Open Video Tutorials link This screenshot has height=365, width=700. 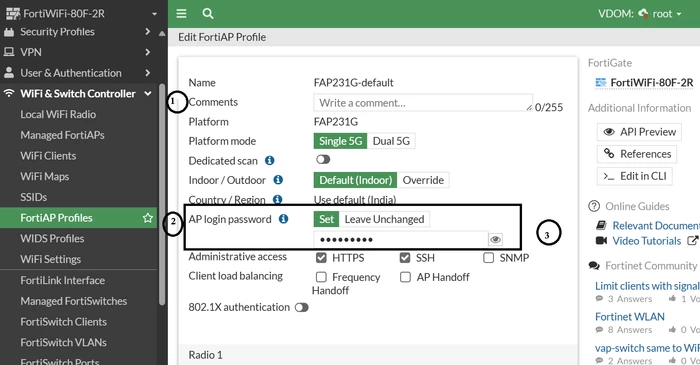tap(646, 241)
